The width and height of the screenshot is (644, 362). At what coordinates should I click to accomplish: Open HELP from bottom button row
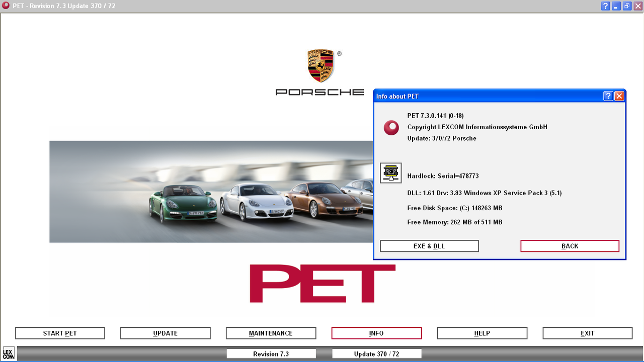click(482, 333)
